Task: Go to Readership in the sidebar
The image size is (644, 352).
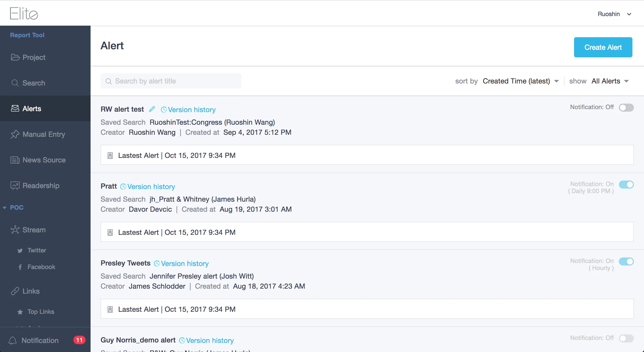Action: 45,186
